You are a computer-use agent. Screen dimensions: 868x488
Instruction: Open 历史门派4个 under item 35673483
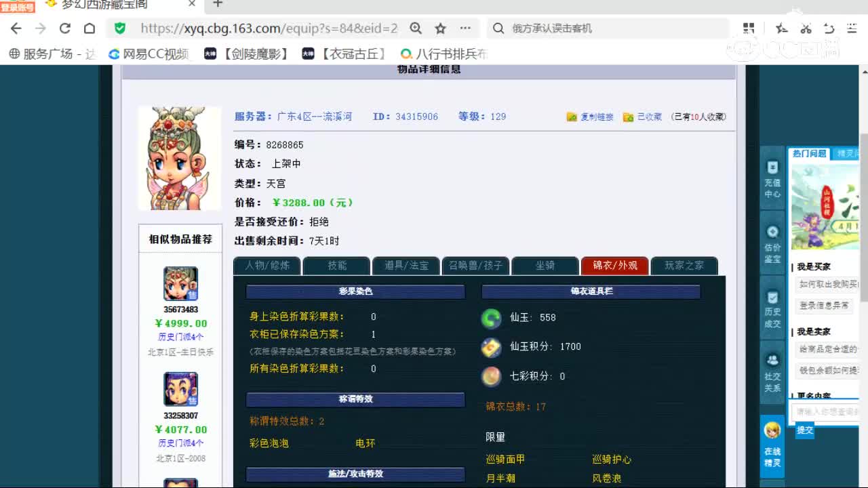(x=181, y=337)
